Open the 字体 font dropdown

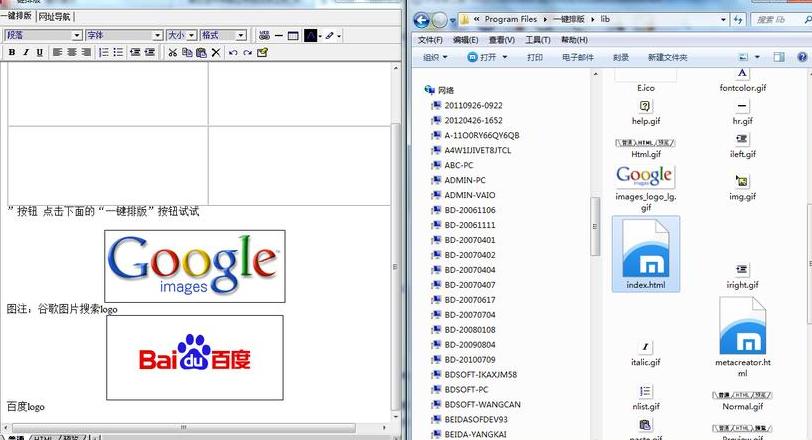click(x=124, y=35)
